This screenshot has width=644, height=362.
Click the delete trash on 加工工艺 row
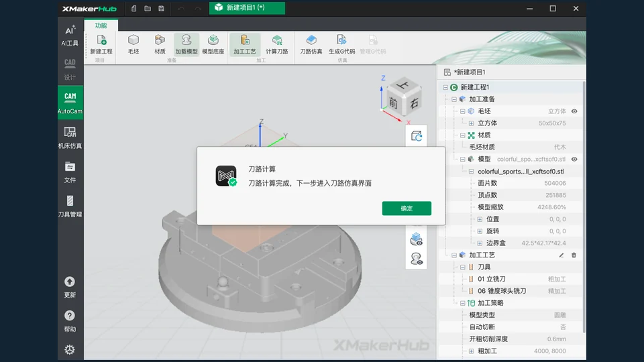click(574, 255)
